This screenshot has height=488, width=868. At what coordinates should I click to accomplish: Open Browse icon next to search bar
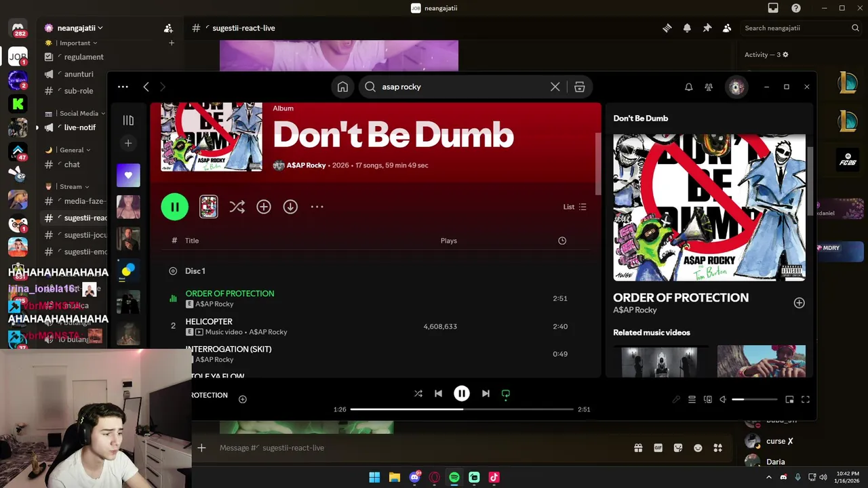click(x=579, y=87)
